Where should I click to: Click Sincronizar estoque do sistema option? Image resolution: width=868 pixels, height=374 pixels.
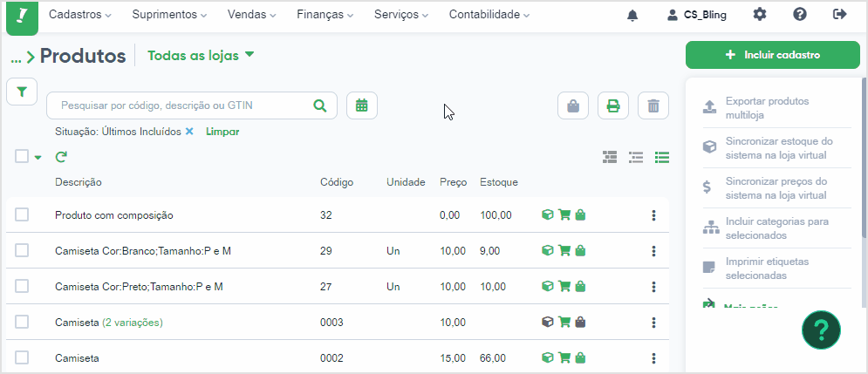tap(776, 147)
